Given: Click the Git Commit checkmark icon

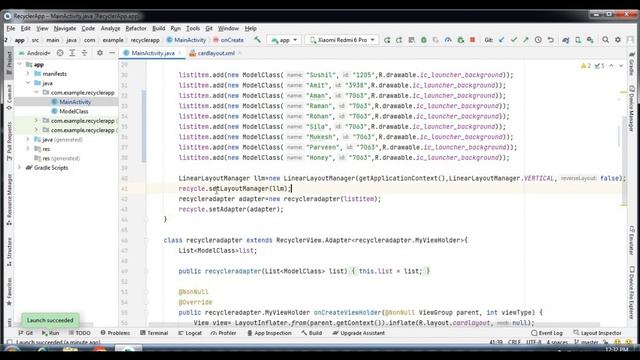Looking at the screenshot, I should click(514, 40).
